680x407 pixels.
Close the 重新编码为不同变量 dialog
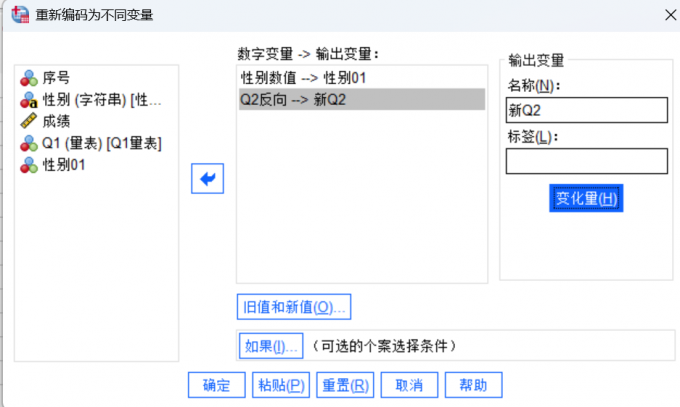670,15
